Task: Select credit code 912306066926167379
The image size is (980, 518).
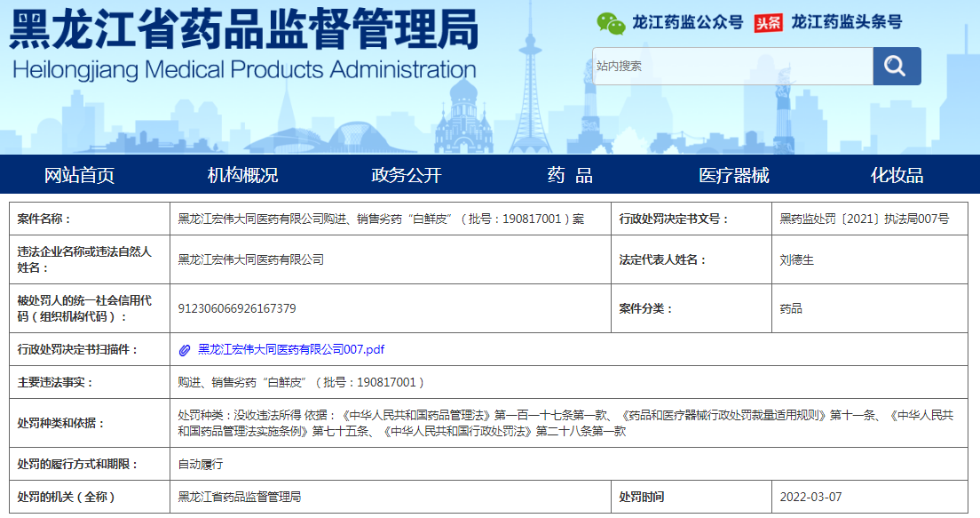Action: click(x=237, y=308)
